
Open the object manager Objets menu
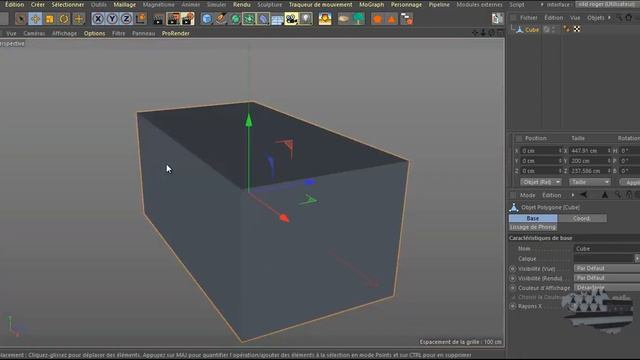coord(596,18)
